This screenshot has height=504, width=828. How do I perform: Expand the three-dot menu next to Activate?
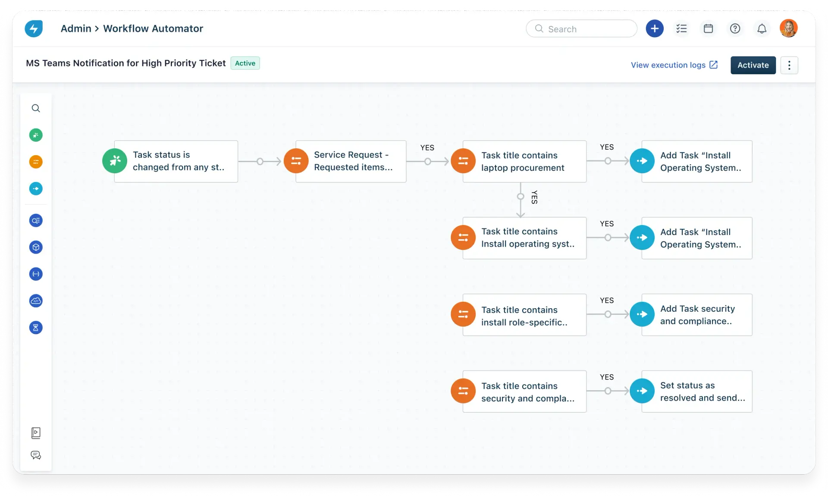(790, 65)
